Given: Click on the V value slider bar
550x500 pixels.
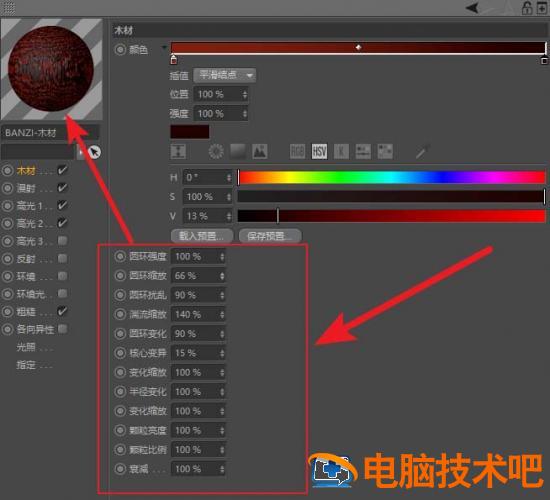Looking at the screenshot, I should (391, 216).
